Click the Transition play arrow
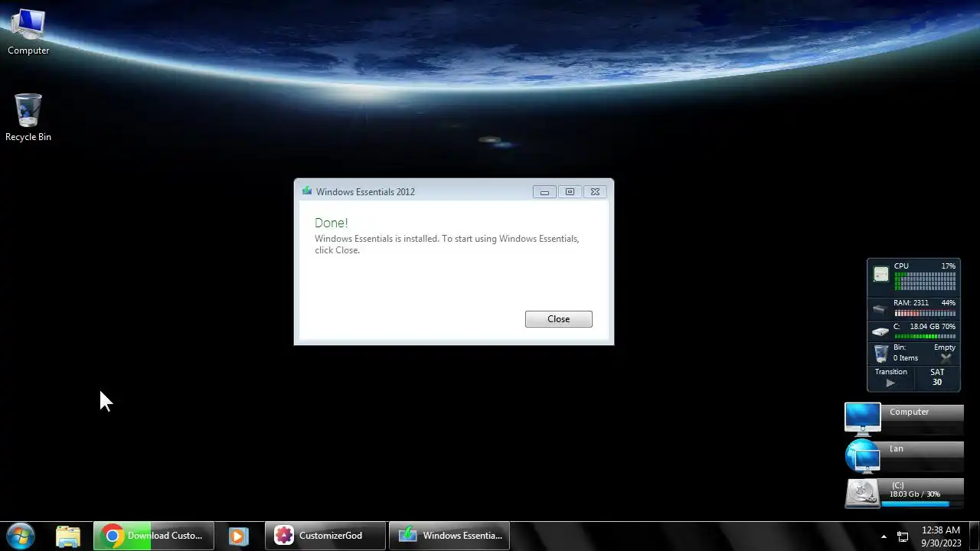This screenshot has height=551, width=980. [890, 383]
